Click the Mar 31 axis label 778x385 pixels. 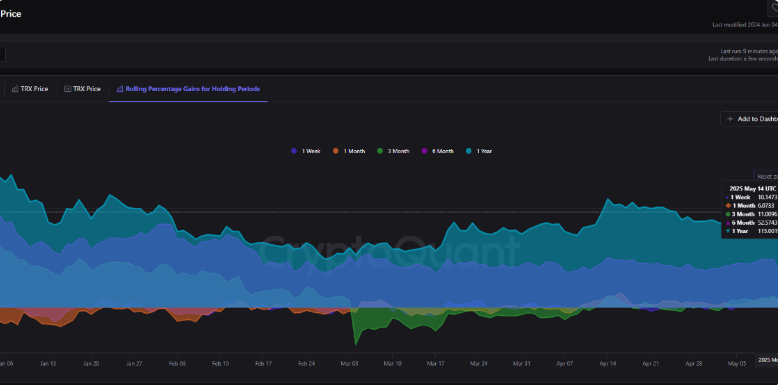coord(521,364)
